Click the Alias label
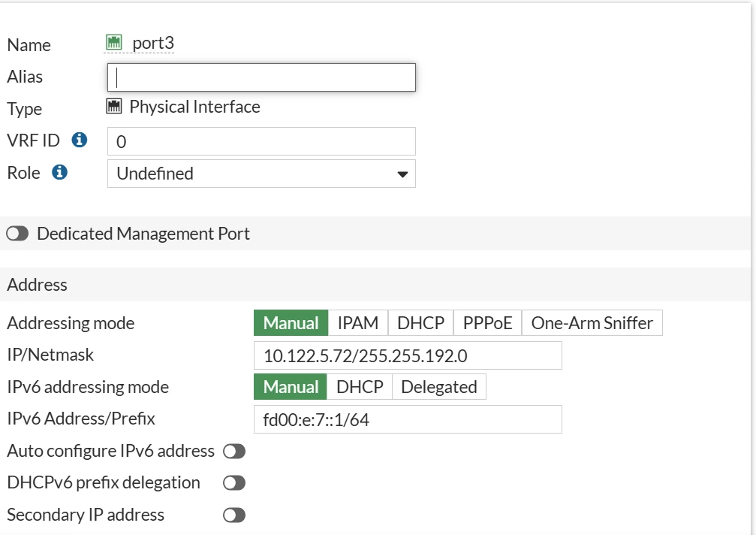The width and height of the screenshot is (756, 535). coord(25,77)
